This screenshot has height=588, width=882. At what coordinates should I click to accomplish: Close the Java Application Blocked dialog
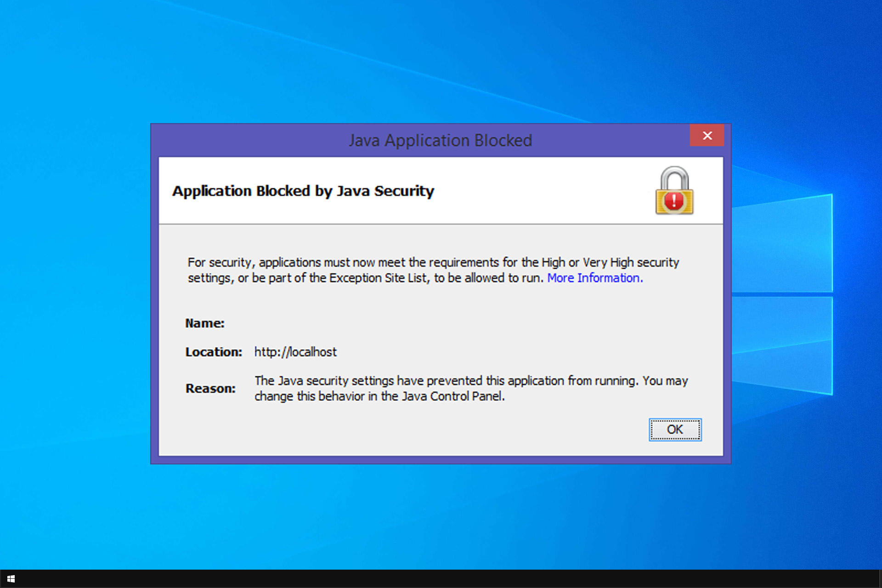click(707, 136)
